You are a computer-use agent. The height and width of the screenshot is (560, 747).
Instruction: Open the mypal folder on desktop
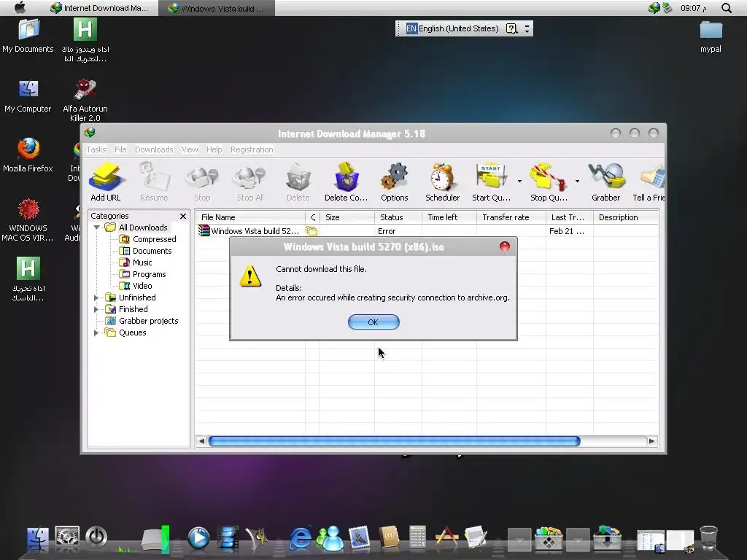click(x=711, y=36)
